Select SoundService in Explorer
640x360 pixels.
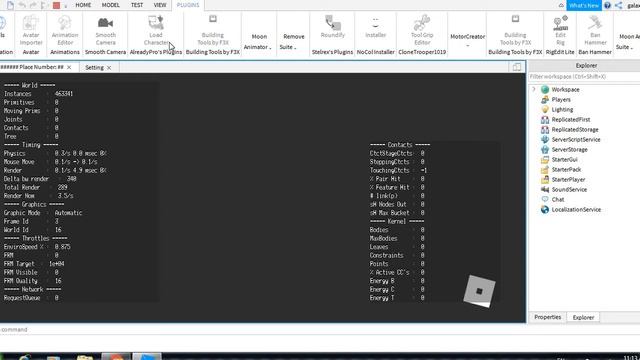[569, 189]
